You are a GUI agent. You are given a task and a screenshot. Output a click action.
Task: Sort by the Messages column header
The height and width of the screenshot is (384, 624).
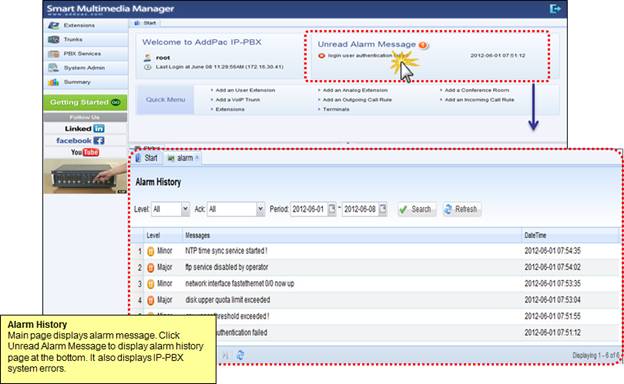pyautogui.click(x=352, y=236)
